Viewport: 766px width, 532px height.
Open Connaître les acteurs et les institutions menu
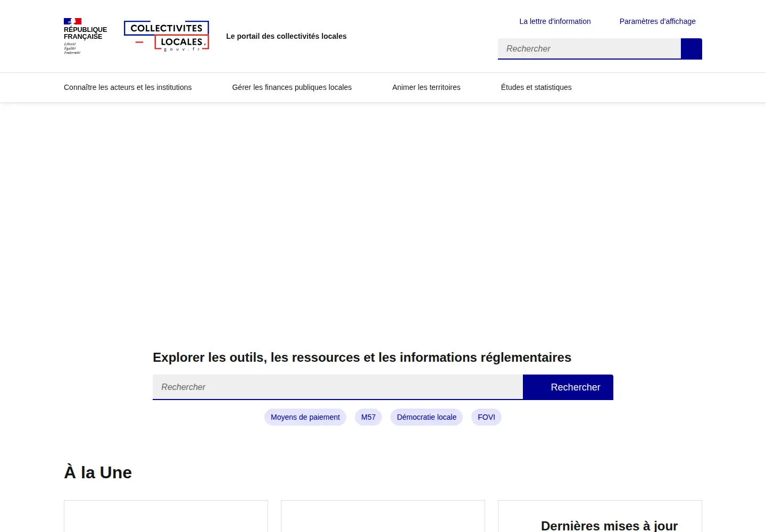128,87
